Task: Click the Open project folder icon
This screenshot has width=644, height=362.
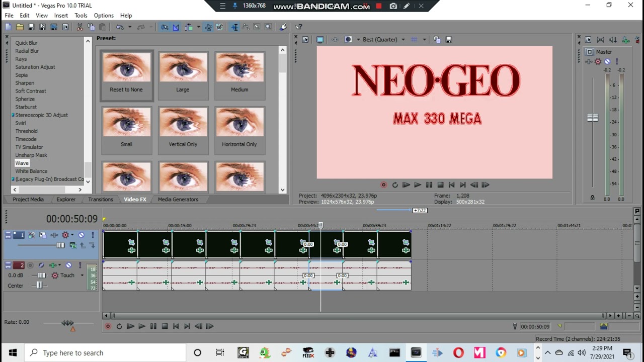Action: tap(20, 27)
